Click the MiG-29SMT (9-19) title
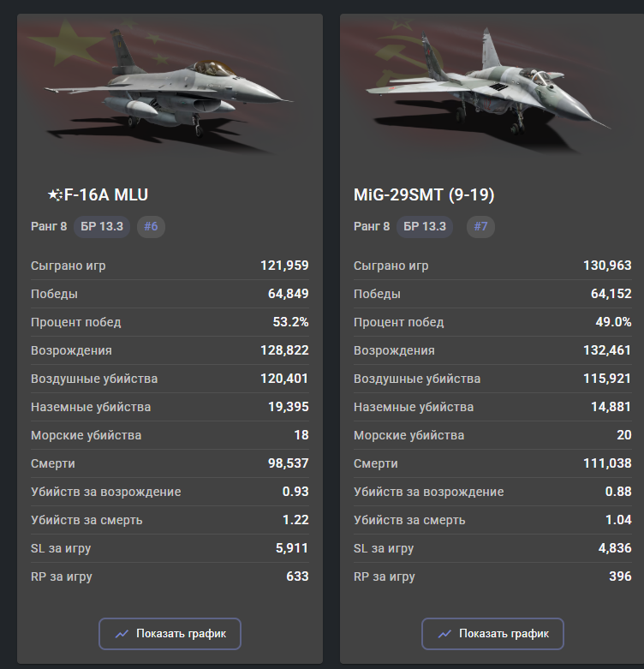 coord(424,195)
